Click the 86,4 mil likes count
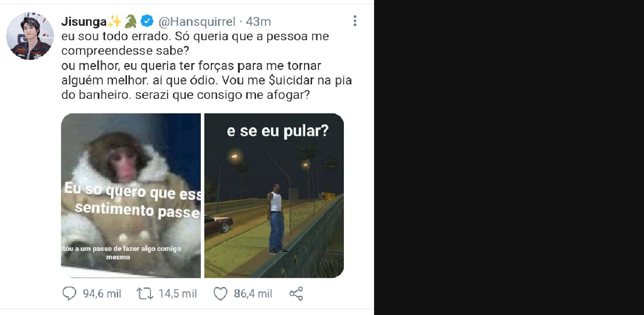The height and width of the screenshot is (315, 644). click(253, 294)
